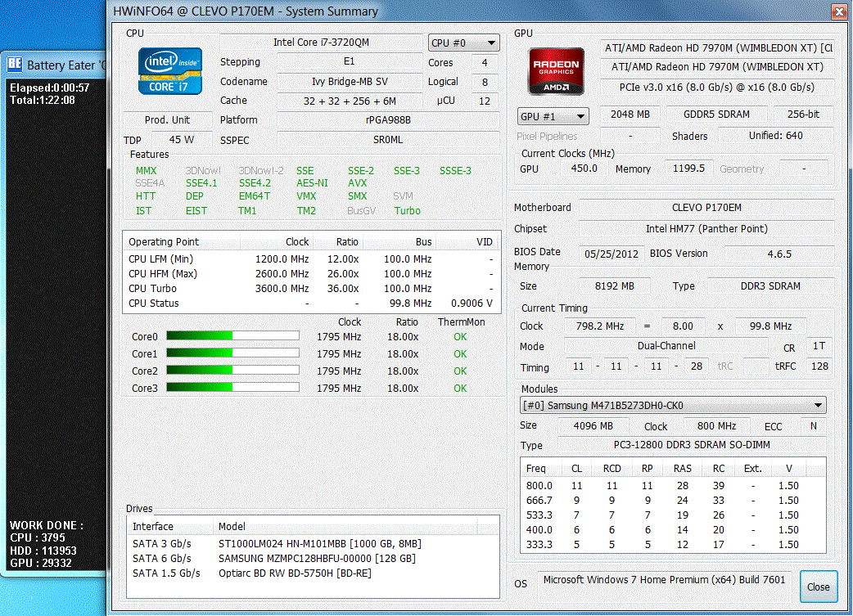Click the Interface column header in Drives
The width and height of the screenshot is (853, 616).
coord(170,526)
